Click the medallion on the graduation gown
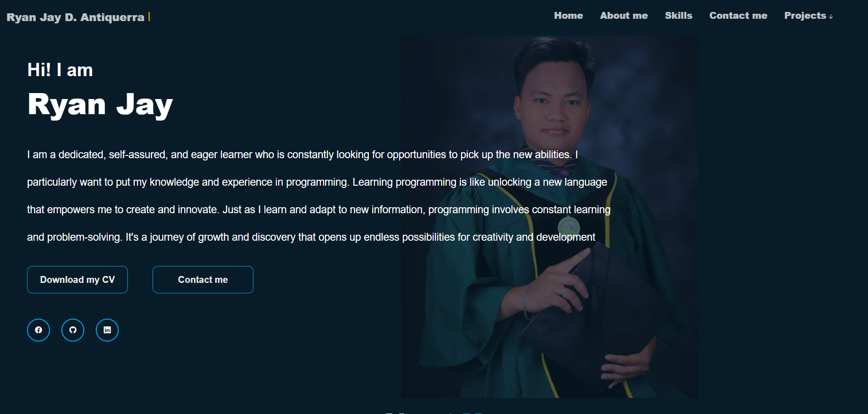The image size is (868, 414). click(569, 226)
